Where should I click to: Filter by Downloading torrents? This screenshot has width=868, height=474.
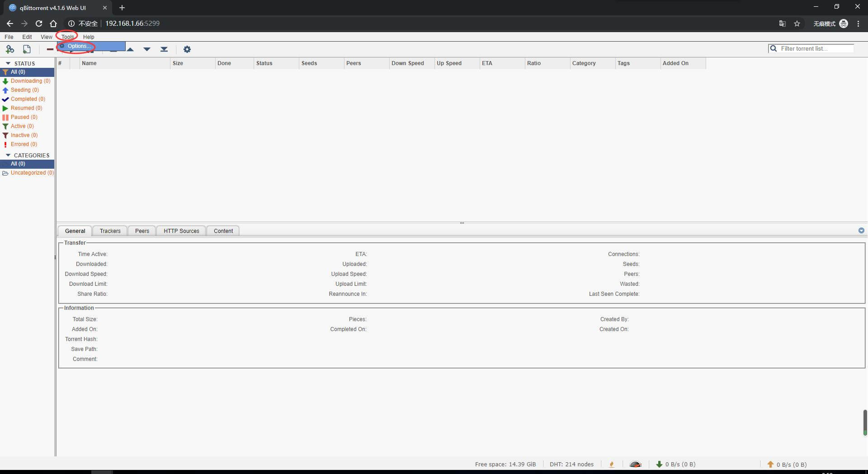[30, 81]
